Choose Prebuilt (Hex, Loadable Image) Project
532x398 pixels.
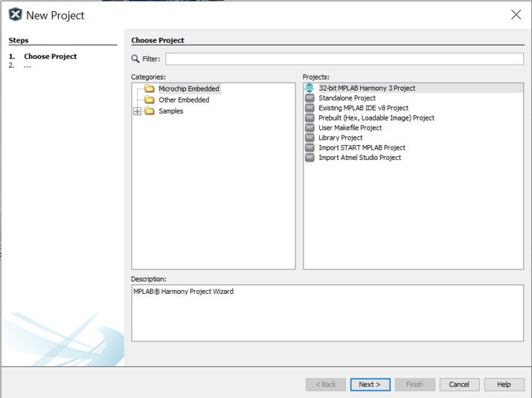pyautogui.click(x=376, y=118)
